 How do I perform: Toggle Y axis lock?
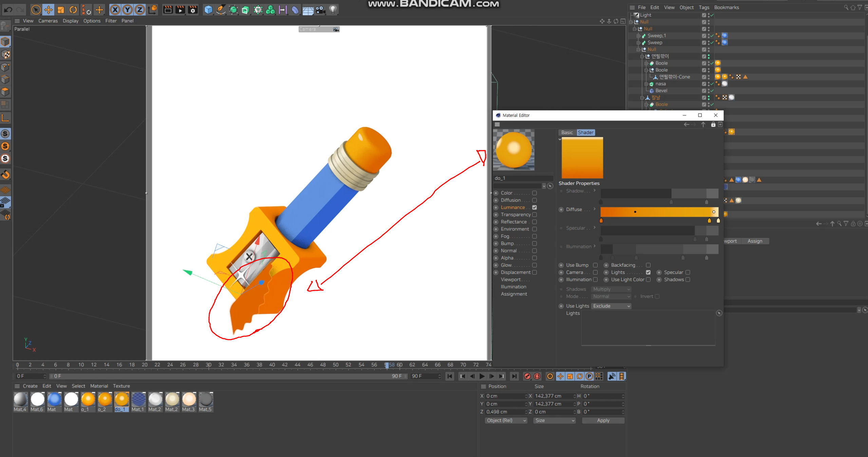pyautogui.click(x=128, y=10)
